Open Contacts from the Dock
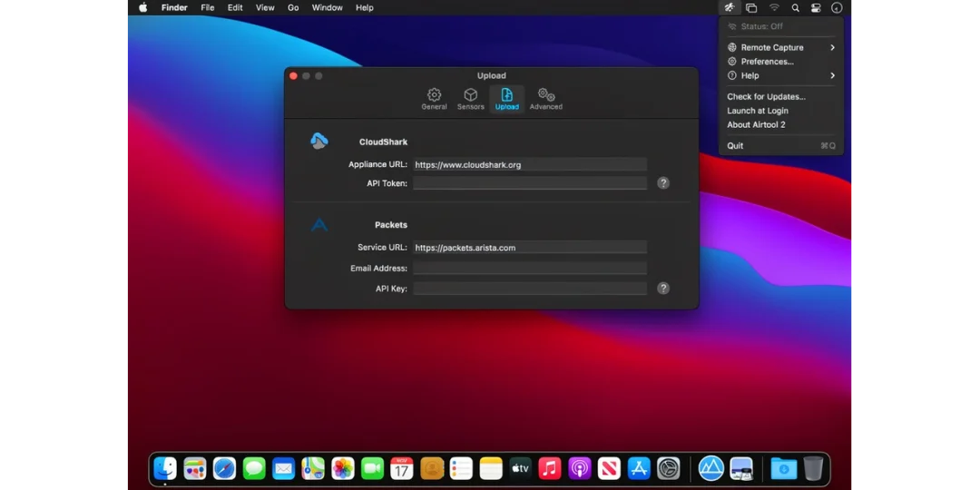This screenshot has width=980, height=490. tap(432, 468)
